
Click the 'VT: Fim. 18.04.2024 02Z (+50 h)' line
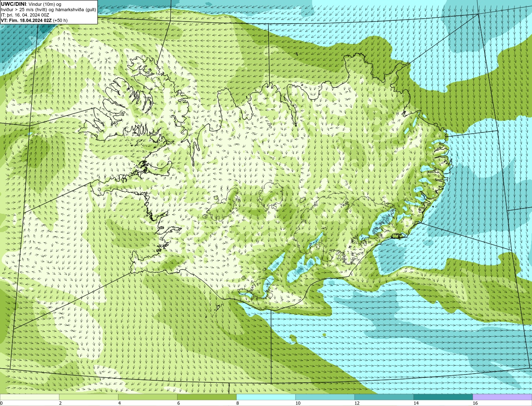pyautogui.click(x=34, y=20)
